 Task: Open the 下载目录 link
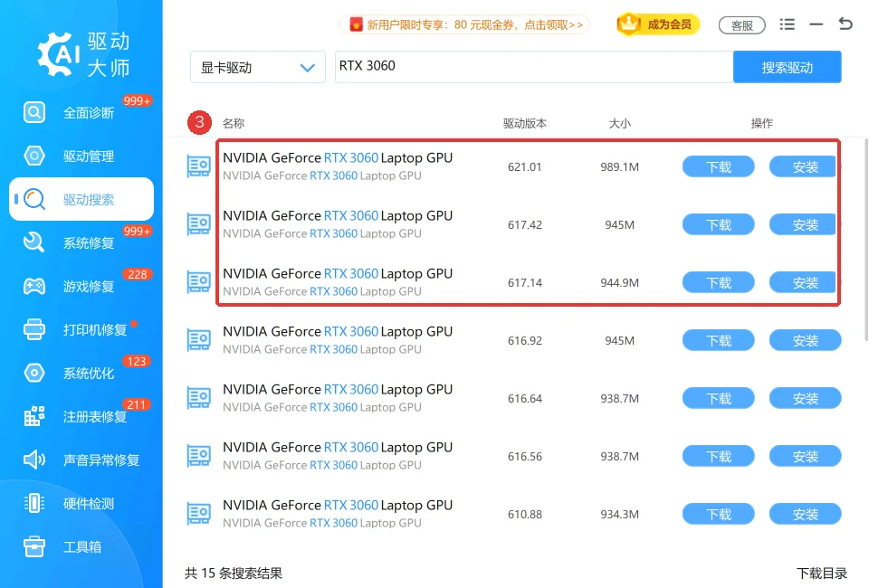click(x=821, y=573)
